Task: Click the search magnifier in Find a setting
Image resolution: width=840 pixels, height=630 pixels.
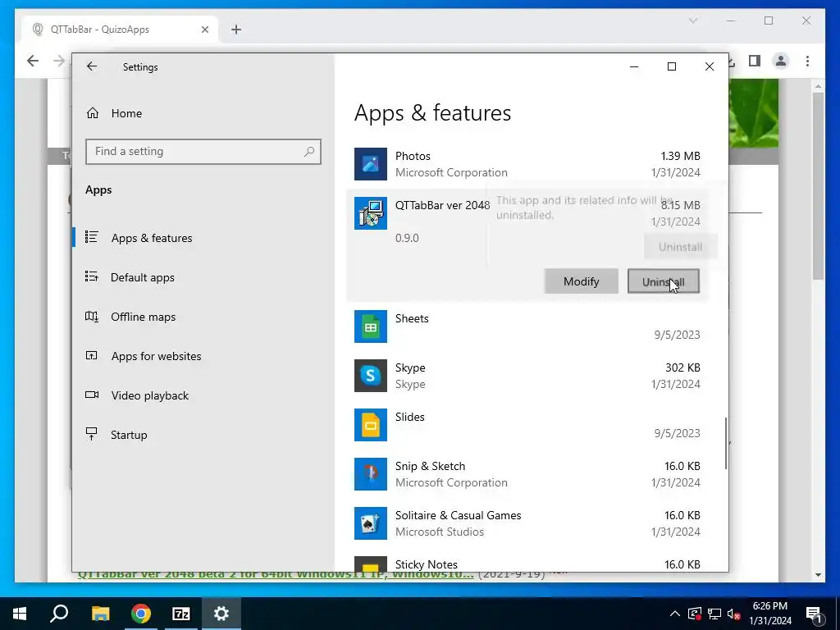Action: tap(309, 152)
